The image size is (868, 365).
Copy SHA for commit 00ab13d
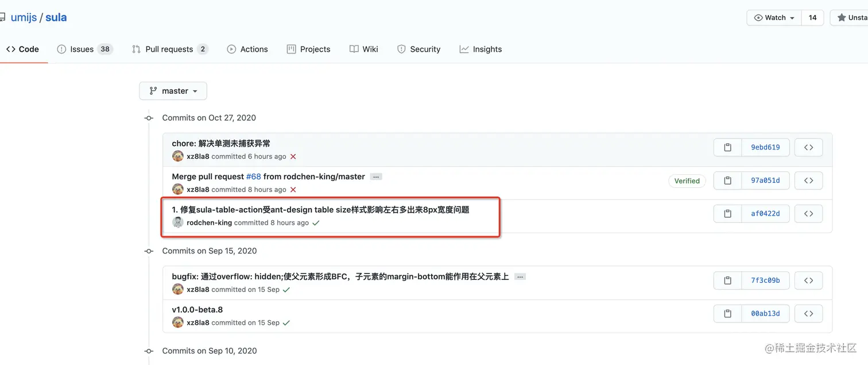click(x=727, y=314)
